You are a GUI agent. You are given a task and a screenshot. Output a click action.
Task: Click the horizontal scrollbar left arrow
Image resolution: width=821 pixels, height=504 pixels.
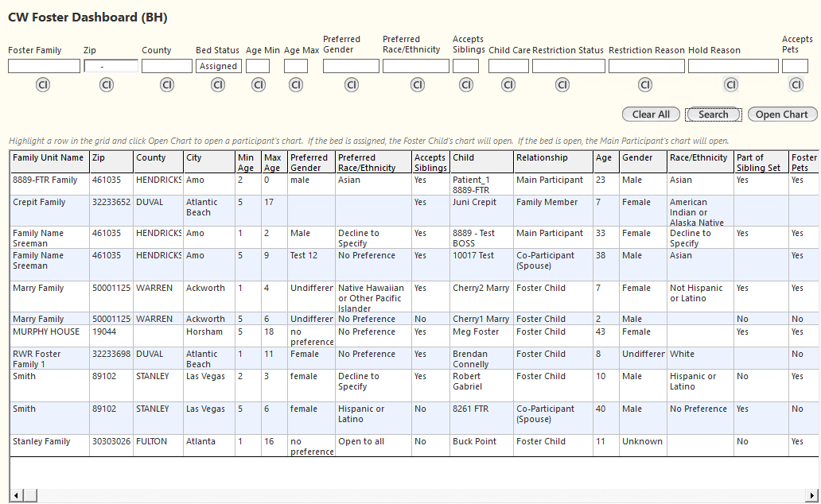[x=16, y=495]
